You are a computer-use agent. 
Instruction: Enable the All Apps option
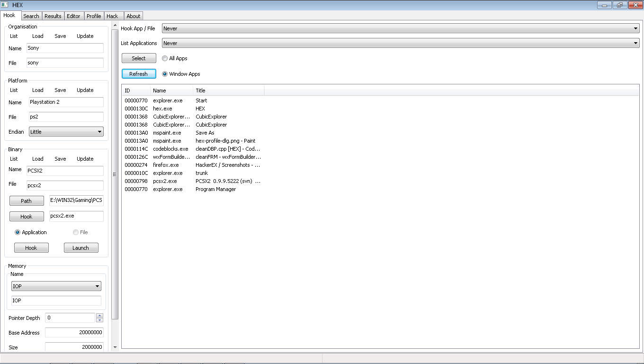click(x=165, y=58)
